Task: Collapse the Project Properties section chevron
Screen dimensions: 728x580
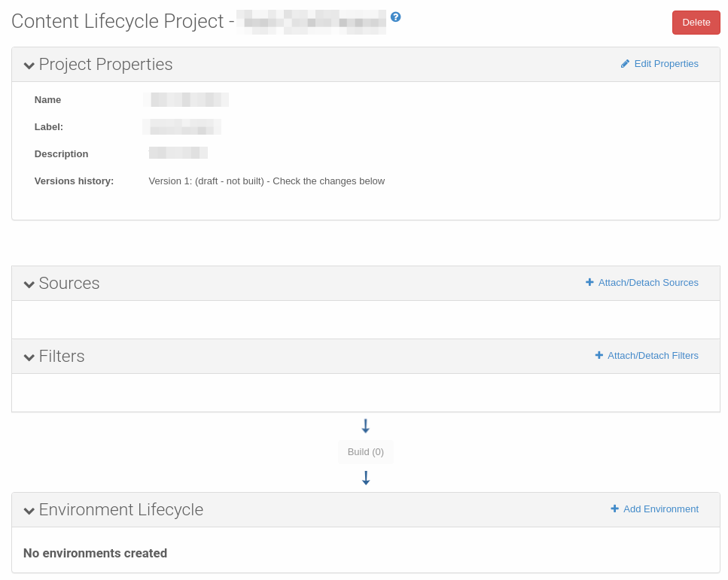Action: [29, 65]
